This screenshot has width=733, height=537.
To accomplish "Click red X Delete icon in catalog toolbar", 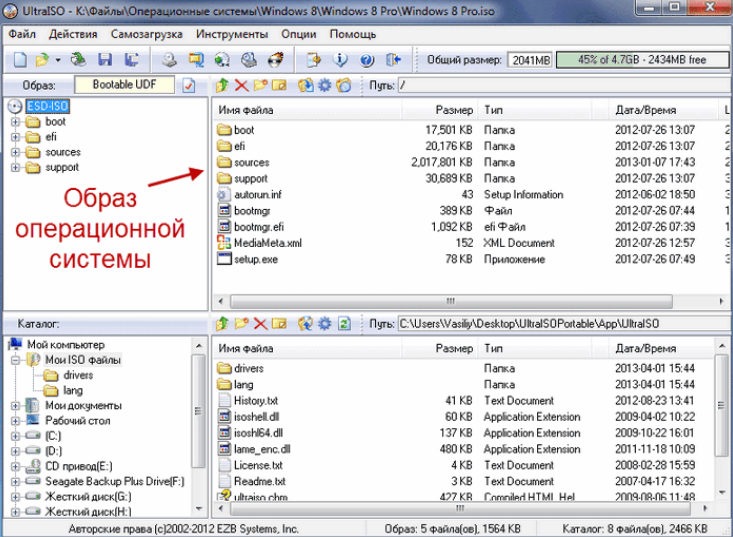I will pos(260,323).
